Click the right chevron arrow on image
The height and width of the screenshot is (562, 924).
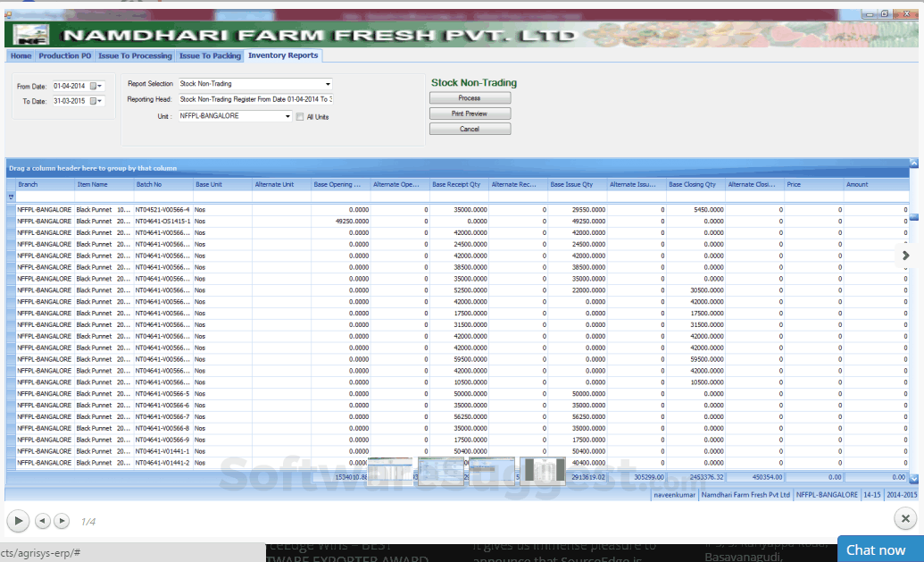[x=905, y=256]
